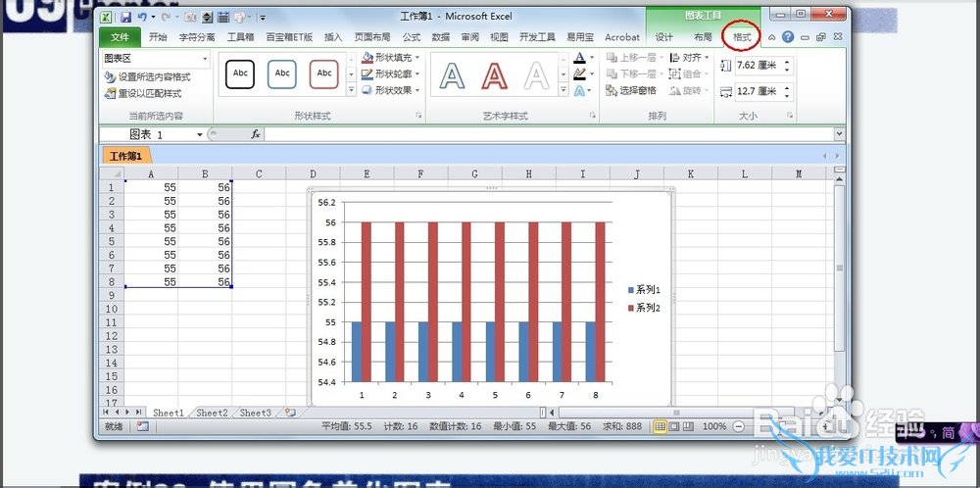Select row header 10
The width and height of the screenshot is (980, 488).
112,309
